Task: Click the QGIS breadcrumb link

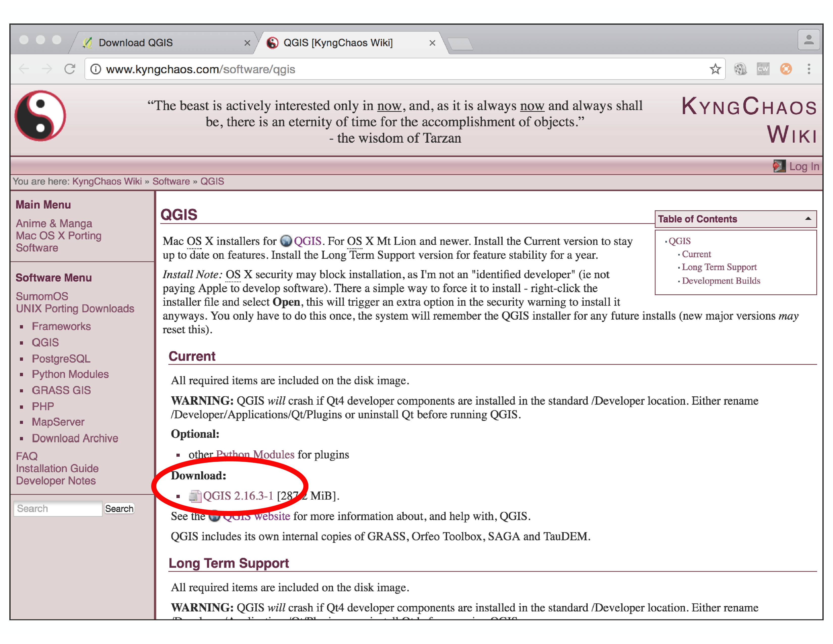Action: [x=212, y=181]
